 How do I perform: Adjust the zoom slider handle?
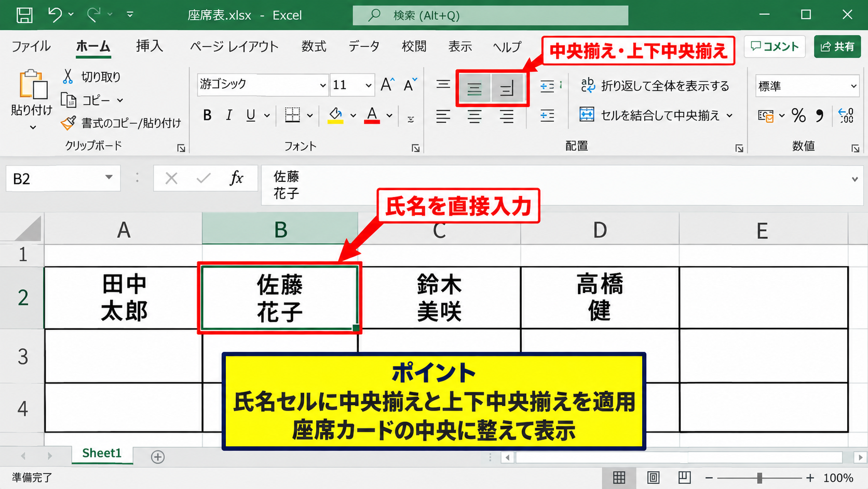click(x=759, y=478)
